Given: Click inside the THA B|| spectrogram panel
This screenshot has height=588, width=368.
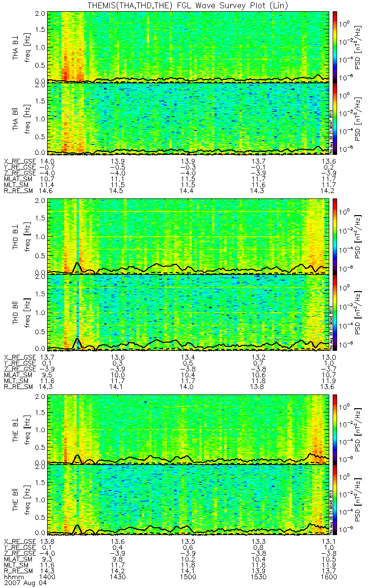Looking at the screenshot, I should 189,118.
